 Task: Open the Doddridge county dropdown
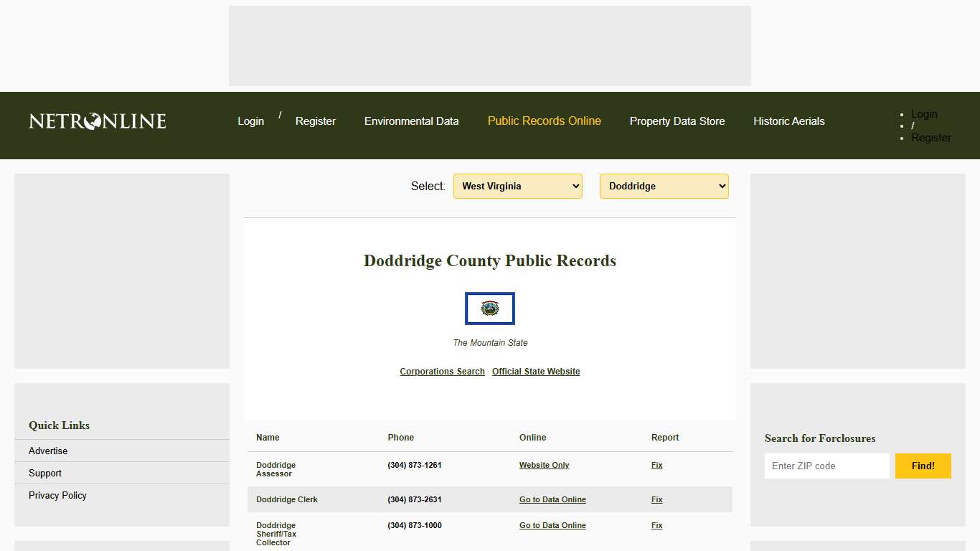pos(664,186)
